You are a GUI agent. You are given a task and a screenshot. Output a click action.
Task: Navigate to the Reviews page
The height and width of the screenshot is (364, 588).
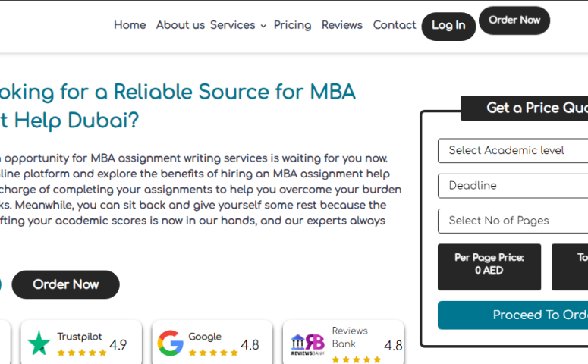[x=342, y=25]
